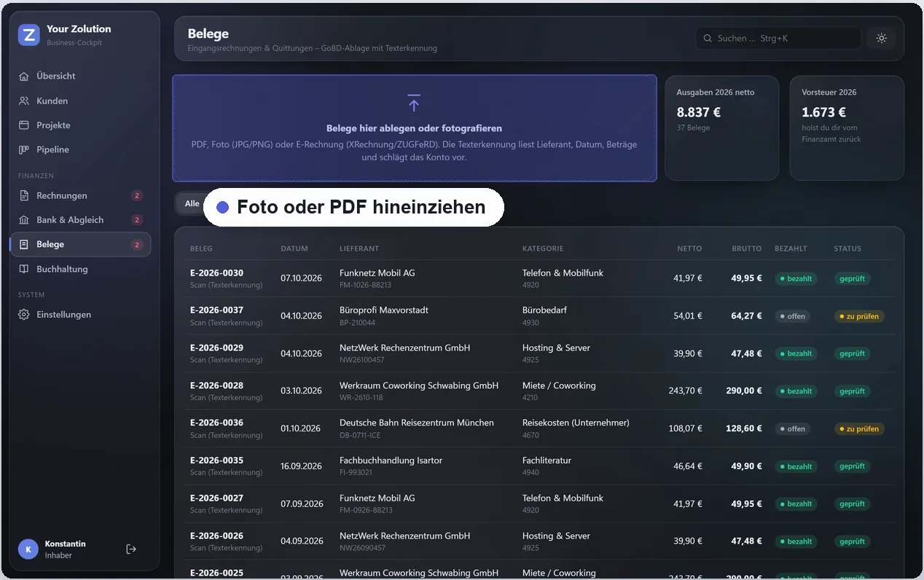The width and height of the screenshot is (924, 580).
Task: Click the 'zu prüfen' status of E-2026-0037
Action: click(859, 317)
